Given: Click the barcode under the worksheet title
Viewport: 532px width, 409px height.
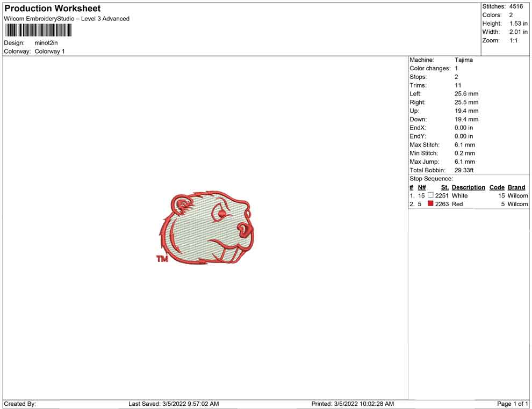Looking at the screenshot, I should [x=38, y=31].
